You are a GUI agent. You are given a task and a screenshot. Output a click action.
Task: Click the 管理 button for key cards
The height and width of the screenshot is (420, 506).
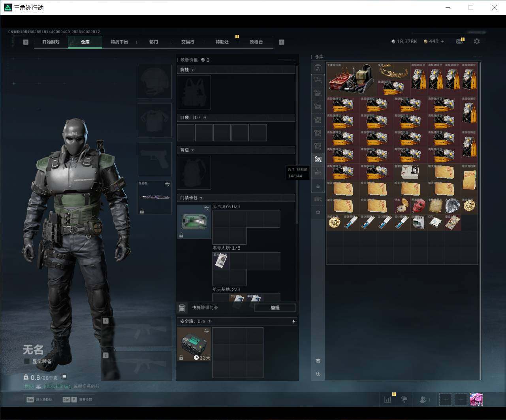[275, 308]
